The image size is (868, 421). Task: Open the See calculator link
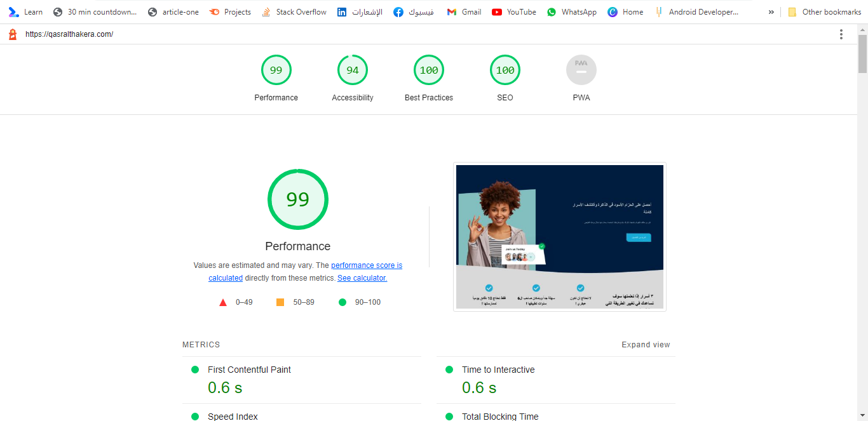(362, 278)
